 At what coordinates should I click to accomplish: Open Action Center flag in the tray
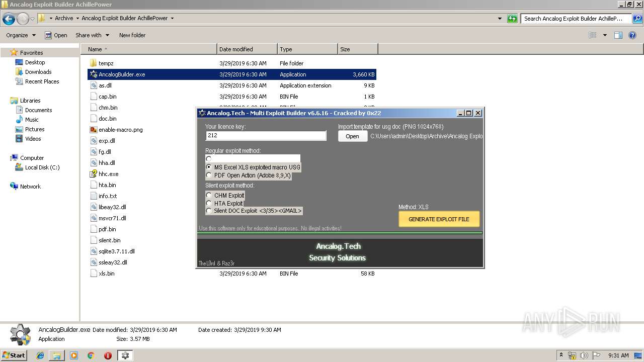point(596,355)
